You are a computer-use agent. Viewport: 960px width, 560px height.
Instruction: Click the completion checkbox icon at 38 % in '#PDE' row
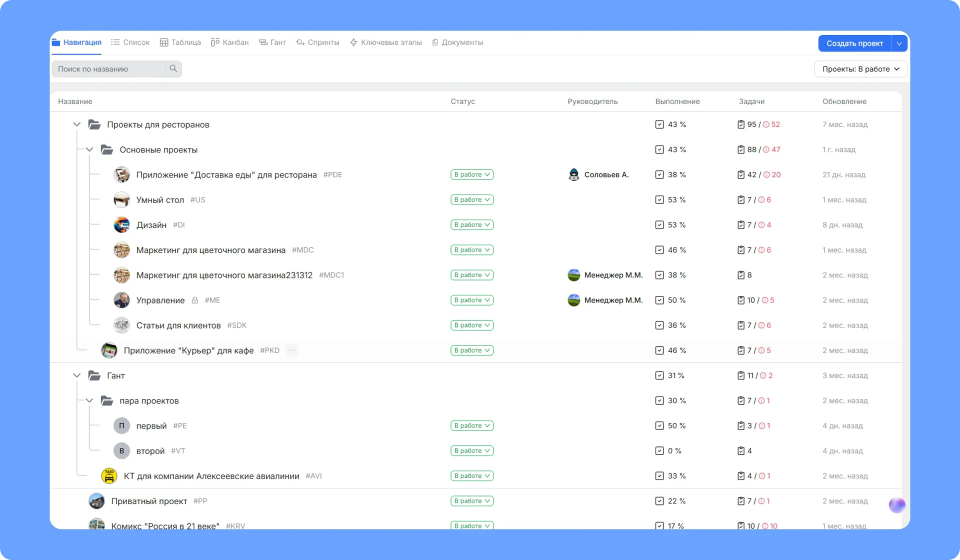coord(659,174)
